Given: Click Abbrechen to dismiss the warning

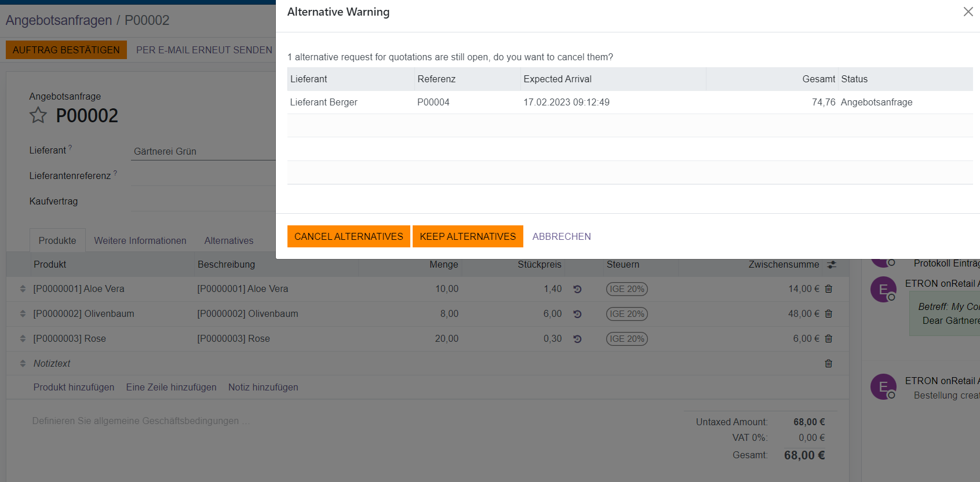Looking at the screenshot, I should [x=561, y=236].
